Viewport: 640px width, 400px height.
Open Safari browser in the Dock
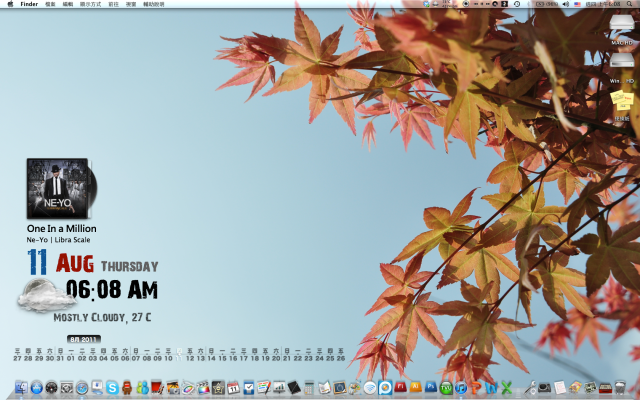[x=82, y=388]
